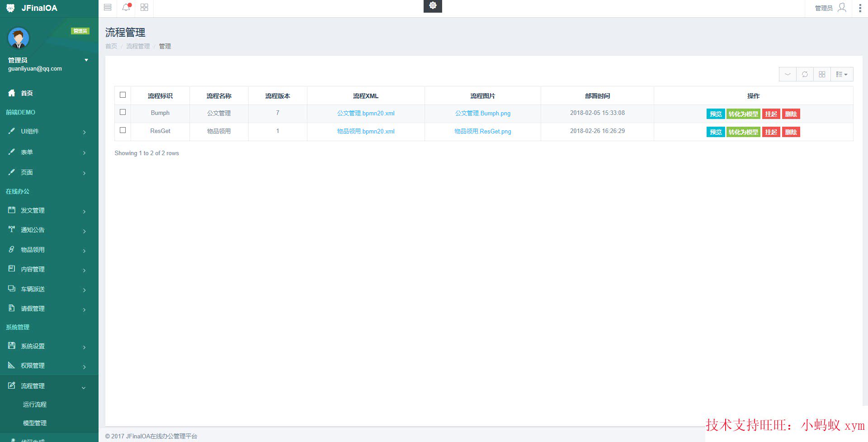
Task: Click the user profile icon at top right
Action: 842,7
